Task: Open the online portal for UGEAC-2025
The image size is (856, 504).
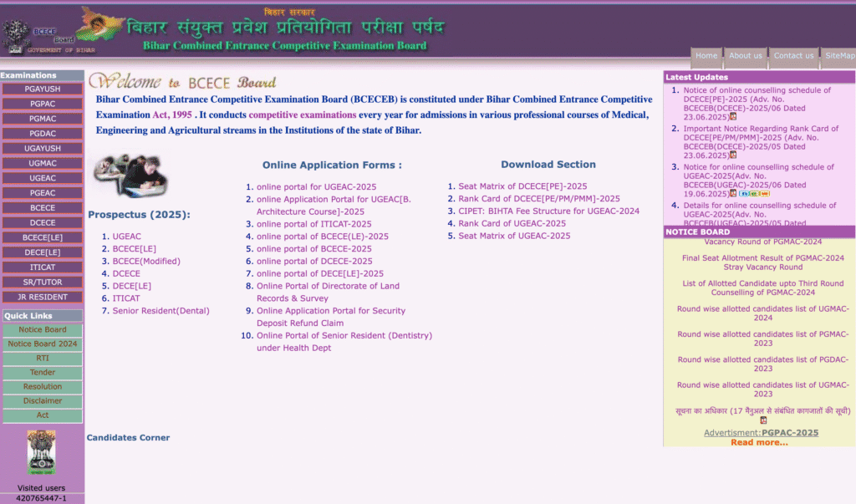Action: click(x=316, y=186)
